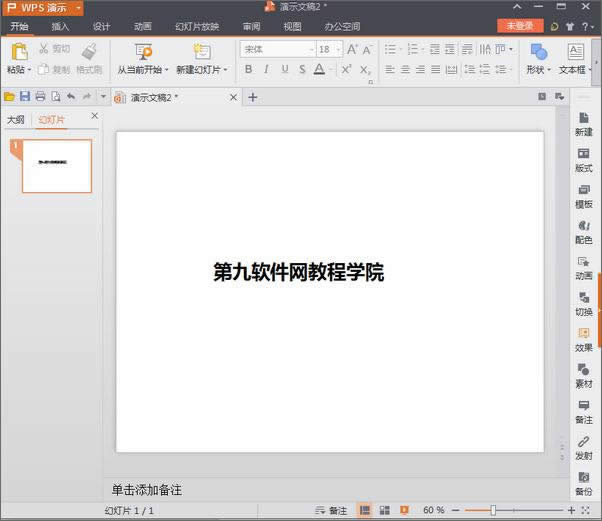
Task: Open the Materials (素材) sidebar icon
Action: tap(583, 375)
